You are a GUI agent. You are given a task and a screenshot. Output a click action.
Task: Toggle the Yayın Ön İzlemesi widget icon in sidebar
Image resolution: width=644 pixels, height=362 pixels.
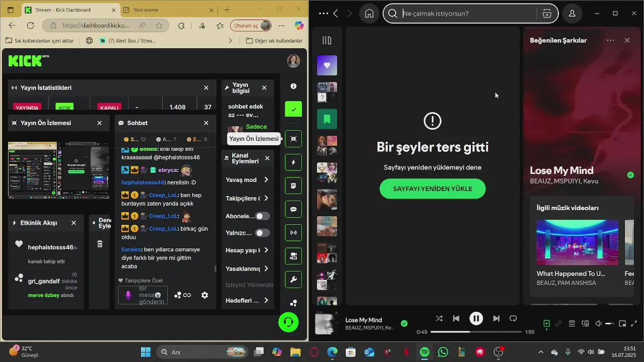pyautogui.click(x=293, y=139)
